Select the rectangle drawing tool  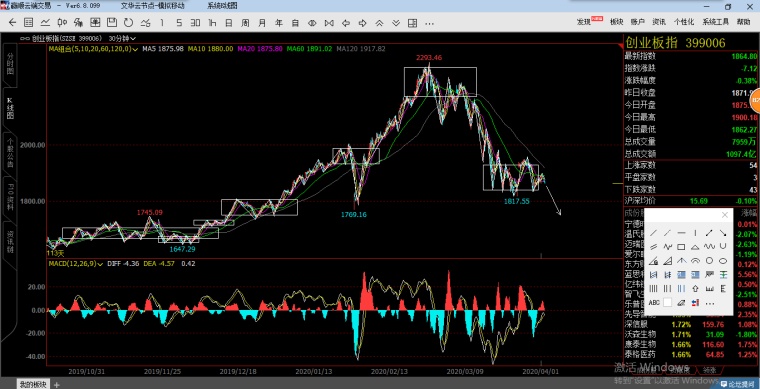(x=681, y=247)
